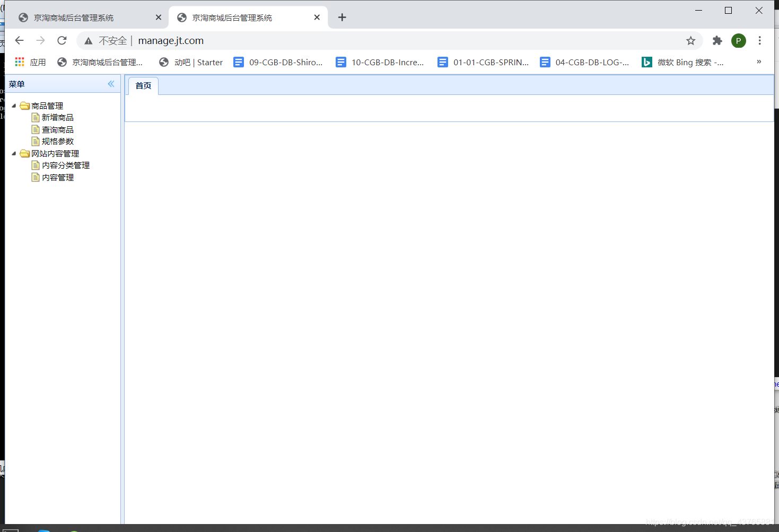Click the file icon beside 内容分类管理
This screenshot has width=779, height=532.
click(36, 165)
